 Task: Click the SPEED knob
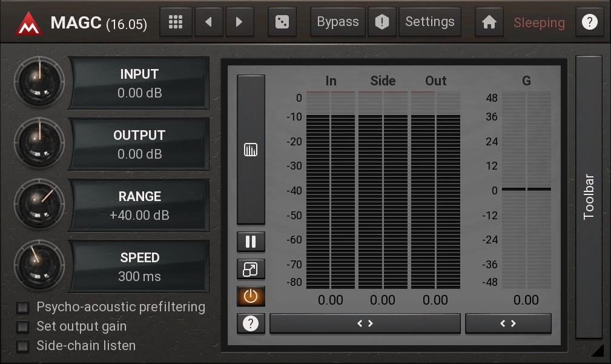(x=39, y=266)
